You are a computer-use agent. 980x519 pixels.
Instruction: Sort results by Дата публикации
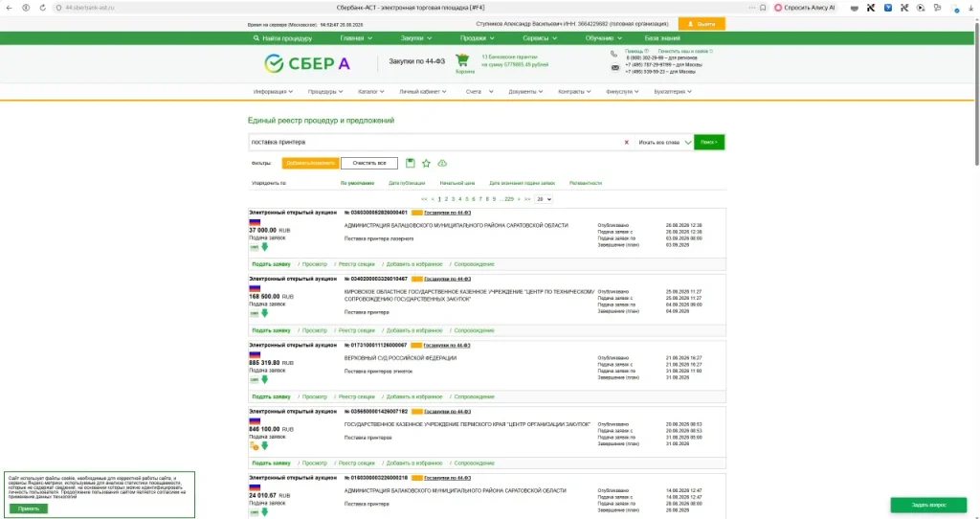[x=407, y=183]
